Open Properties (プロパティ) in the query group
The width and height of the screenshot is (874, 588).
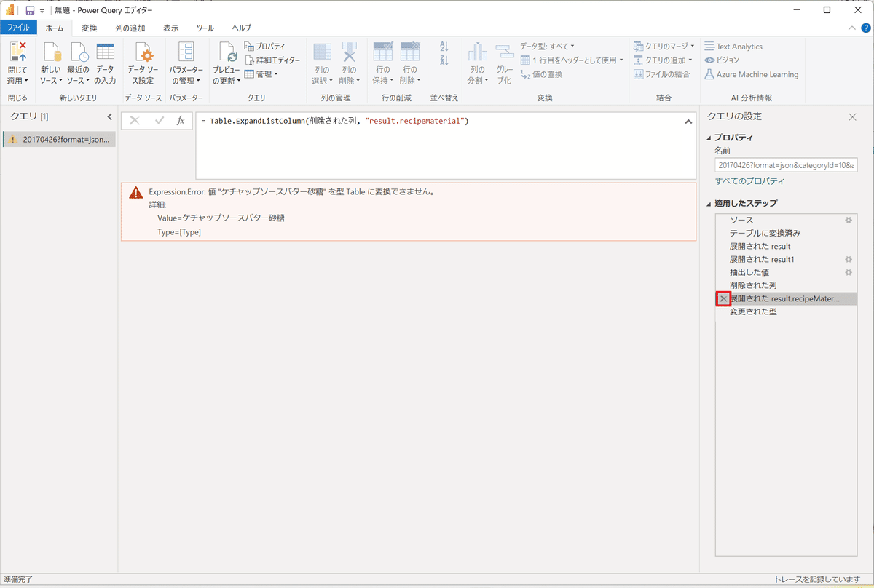[266, 47]
